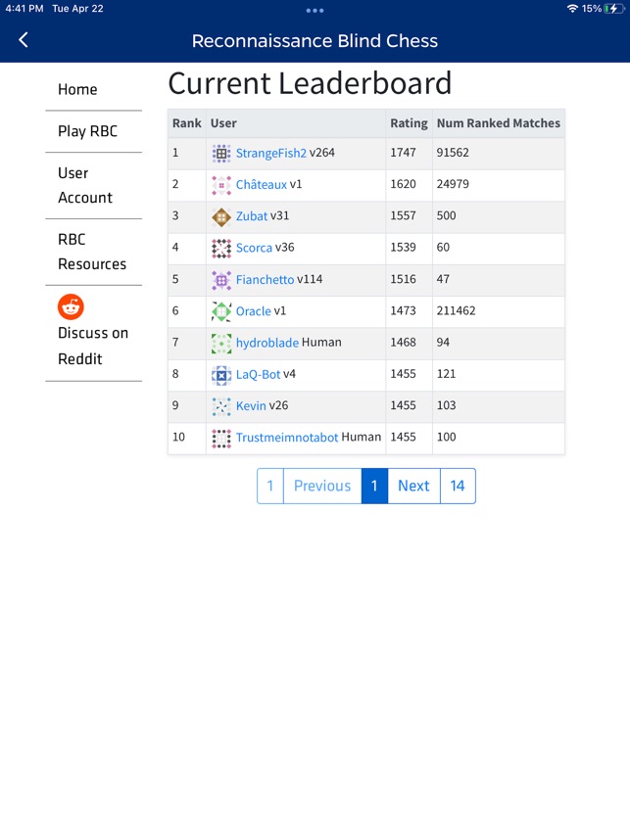The width and height of the screenshot is (630, 840).
Task: Open the Kevin user profile link
Action: click(x=251, y=405)
